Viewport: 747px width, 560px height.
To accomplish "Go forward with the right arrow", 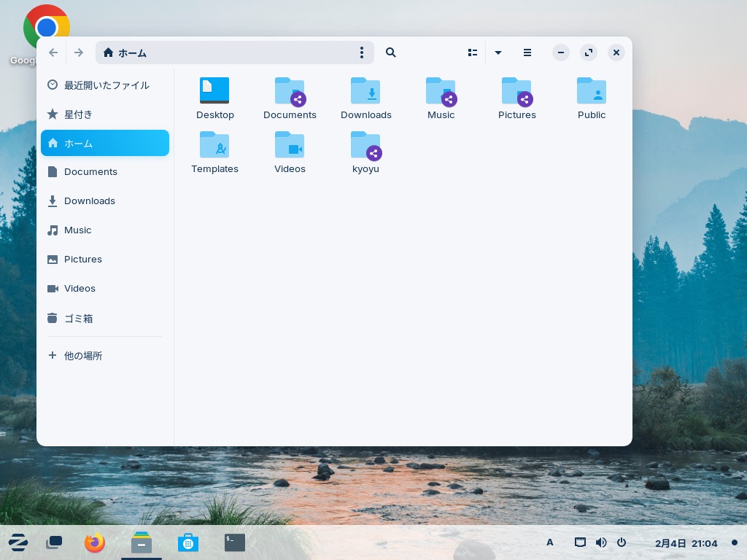I will pyautogui.click(x=79, y=52).
